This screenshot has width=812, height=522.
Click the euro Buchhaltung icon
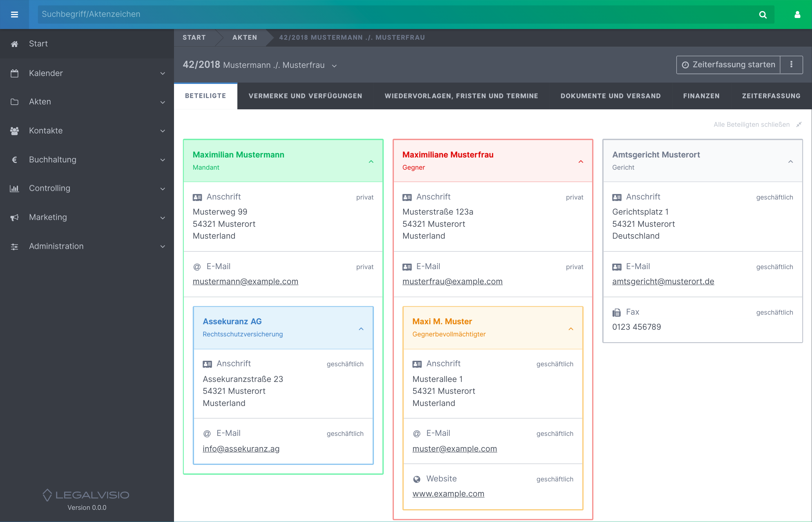click(14, 160)
